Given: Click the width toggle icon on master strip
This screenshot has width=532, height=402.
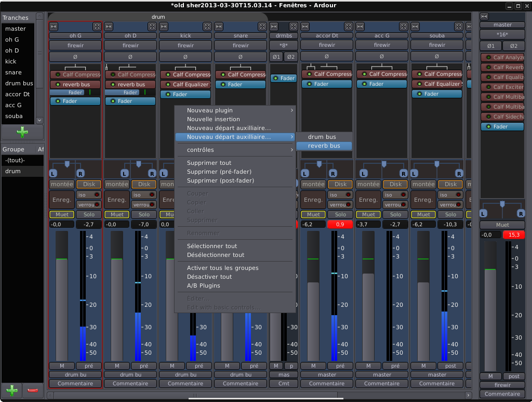Looking at the screenshot, I should [484, 16].
